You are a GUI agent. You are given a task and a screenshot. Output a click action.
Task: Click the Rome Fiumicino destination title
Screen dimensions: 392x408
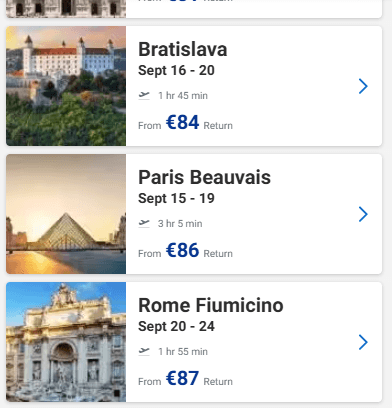[211, 305]
